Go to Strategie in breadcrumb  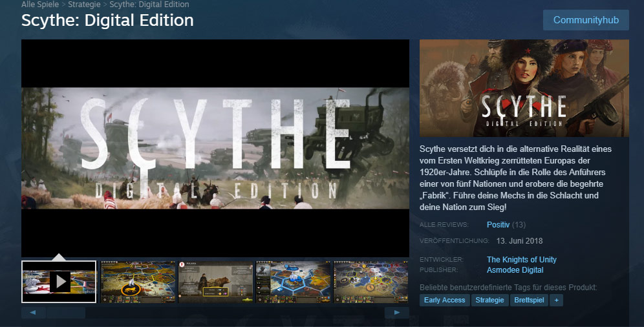(84, 5)
